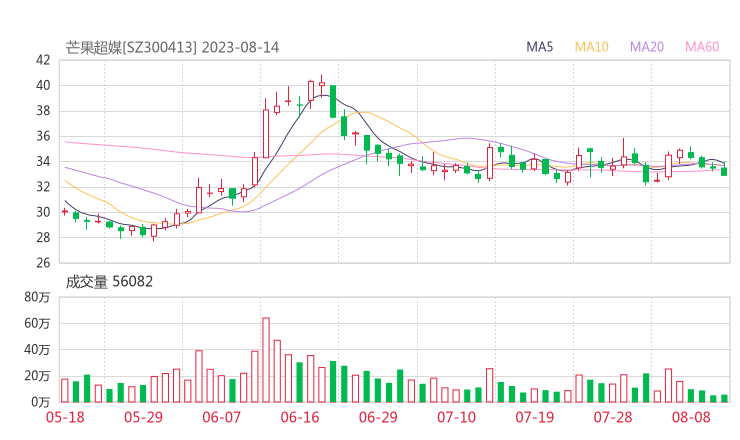Click the 07-10 date axis label
This screenshot has height=440, width=740.
456,417
